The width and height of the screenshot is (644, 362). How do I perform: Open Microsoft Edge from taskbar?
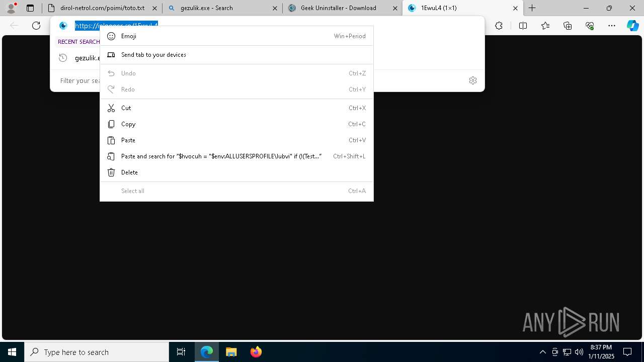(207, 352)
